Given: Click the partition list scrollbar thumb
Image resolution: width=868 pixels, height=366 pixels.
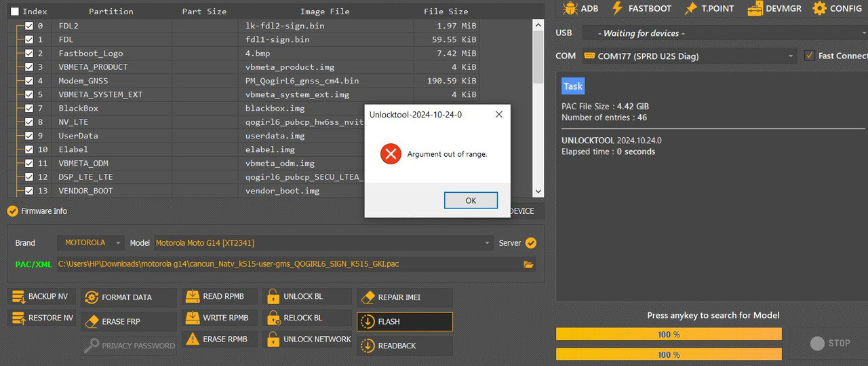Looking at the screenshot, I should [x=538, y=58].
